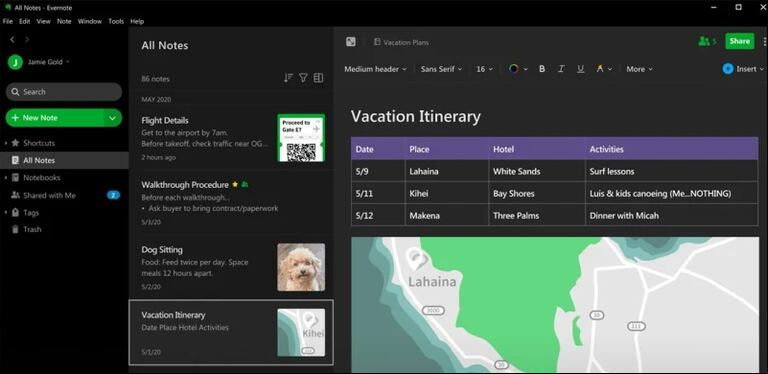768x374 pixels.
Task: Click the Vacation Itinerary heading
Action: 416,117
